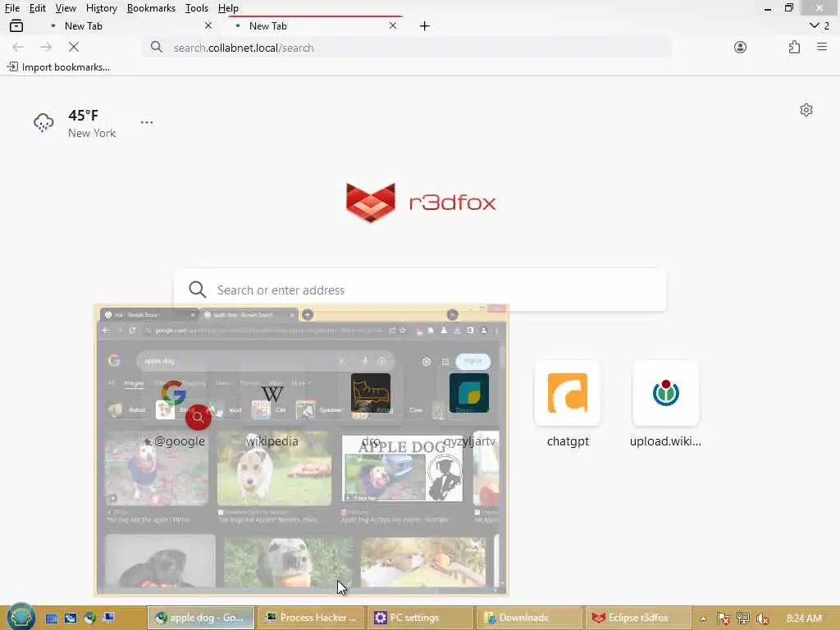Viewport: 840px width, 630px height.
Task: Open the View menu
Action: [x=66, y=8]
